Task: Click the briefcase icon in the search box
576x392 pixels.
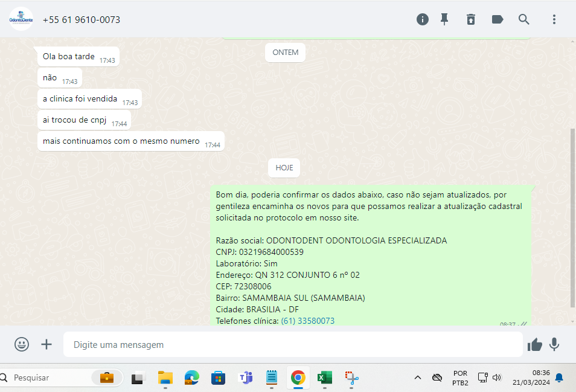Action: tap(106, 378)
